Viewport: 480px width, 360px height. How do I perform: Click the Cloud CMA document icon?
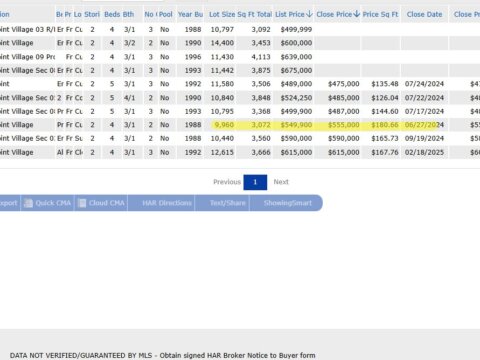pyautogui.click(x=82, y=203)
